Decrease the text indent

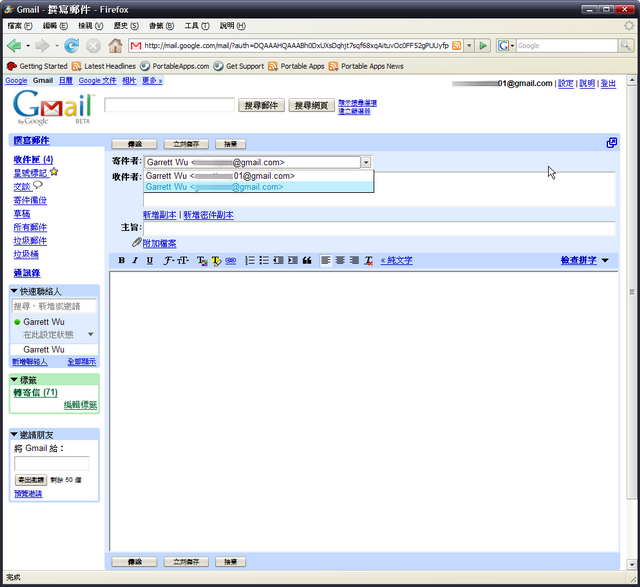point(278,260)
